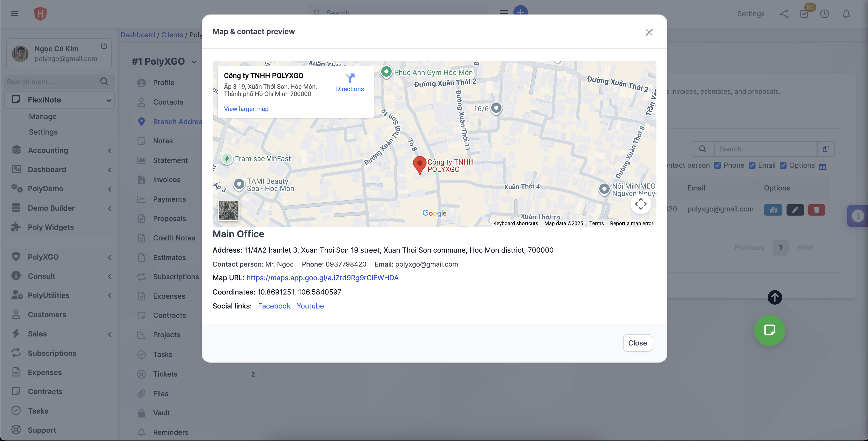Collapse the FlexiNote sidebar menu

[109, 100]
